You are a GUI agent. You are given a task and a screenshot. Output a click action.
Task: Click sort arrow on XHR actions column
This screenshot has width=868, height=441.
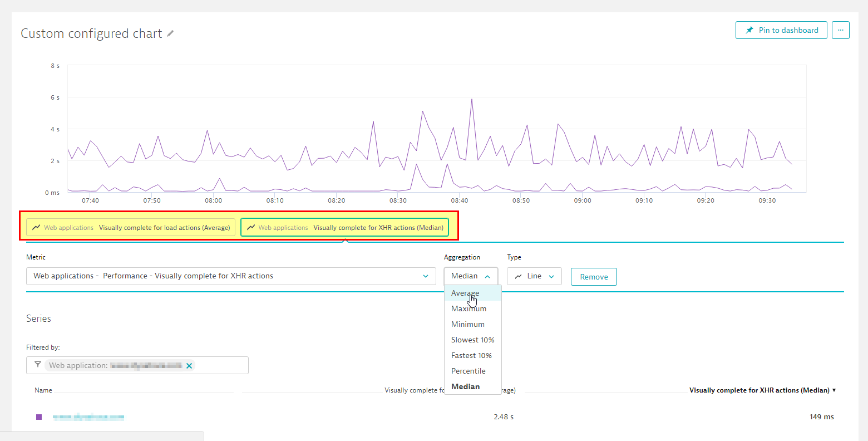tap(834, 390)
